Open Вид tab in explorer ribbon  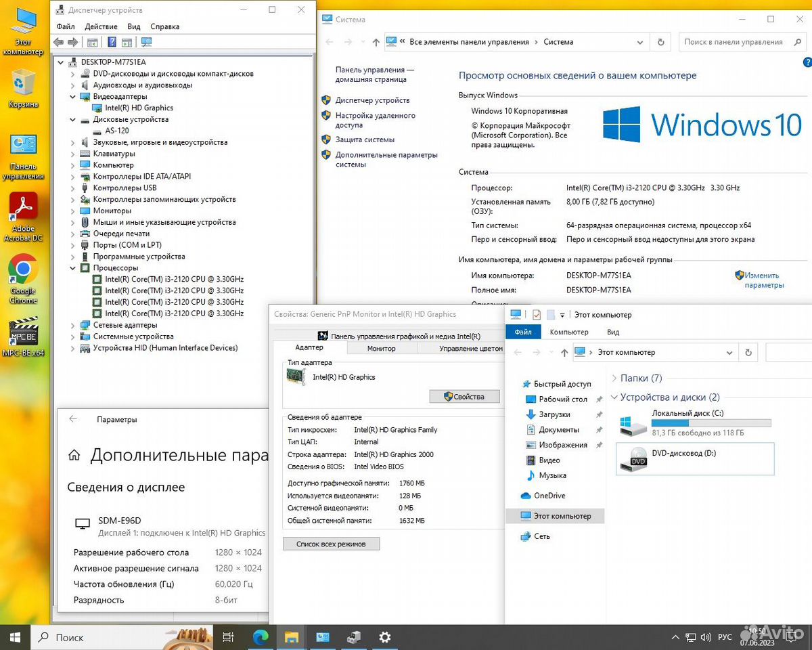click(613, 332)
